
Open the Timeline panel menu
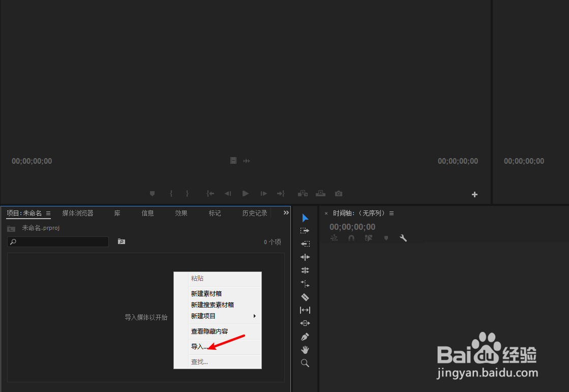pos(391,213)
